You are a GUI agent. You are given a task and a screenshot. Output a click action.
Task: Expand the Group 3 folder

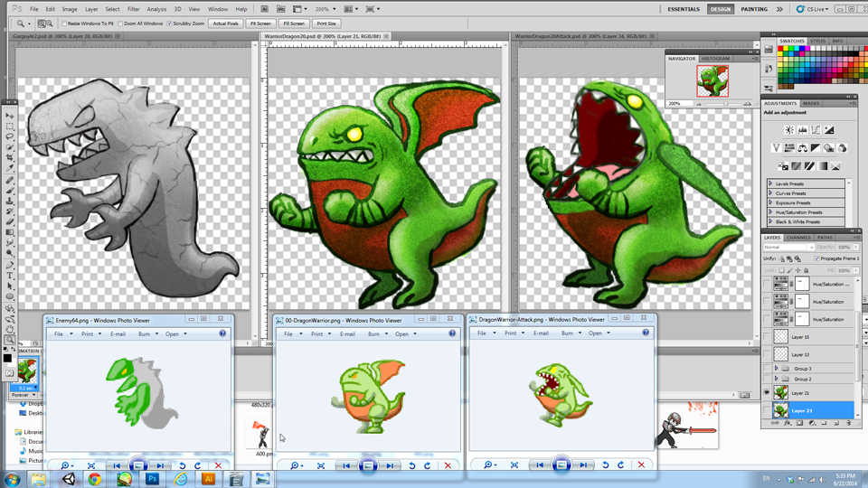coord(776,369)
